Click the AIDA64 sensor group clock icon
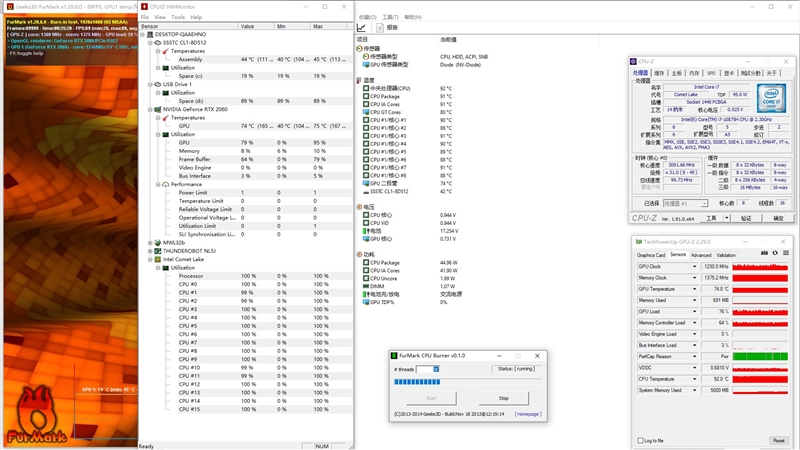The width and height of the screenshot is (800, 450). click(359, 48)
